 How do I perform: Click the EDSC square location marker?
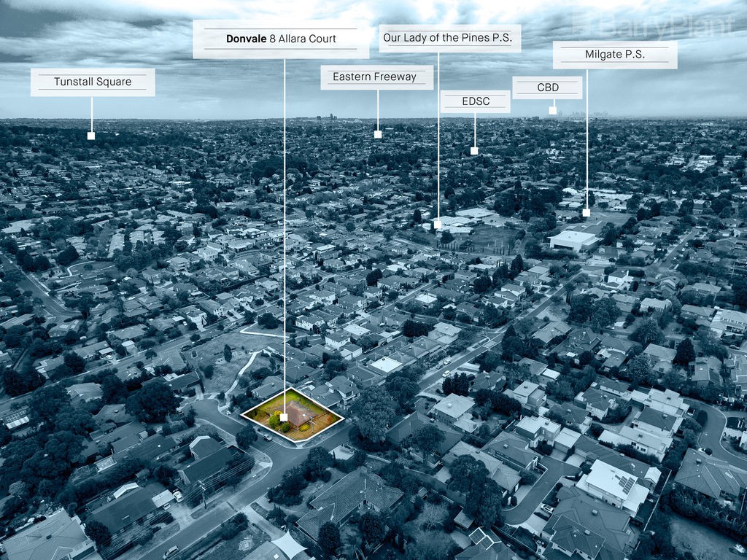[474, 151]
